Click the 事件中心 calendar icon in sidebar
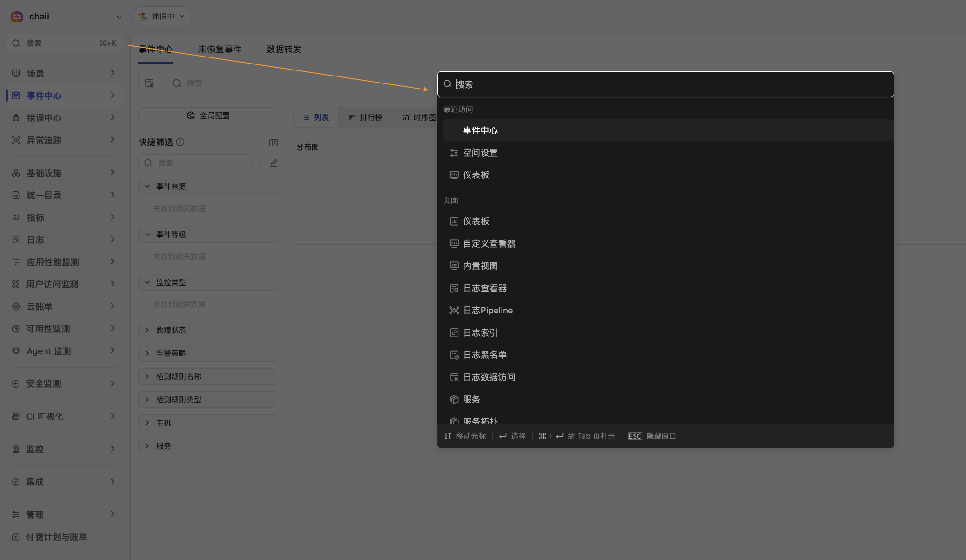This screenshot has height=560, width=966. pos(16,95)
